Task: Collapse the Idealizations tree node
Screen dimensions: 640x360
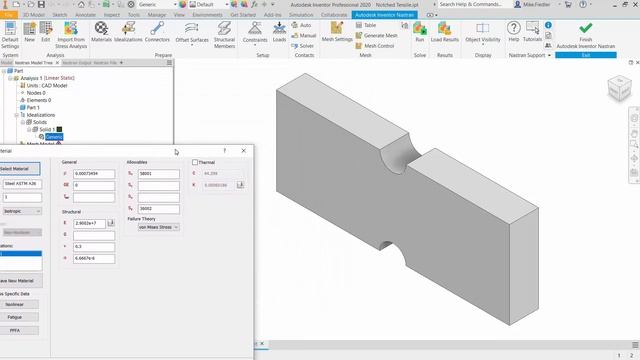Action: 17,115
